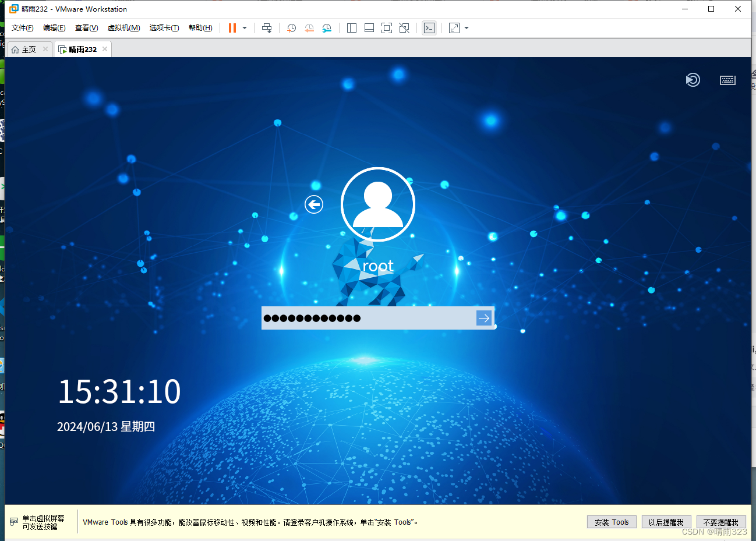Click the keyboard hint icon in the VMware Tools bar
This screenshot has height=541, width=756.
15,522
